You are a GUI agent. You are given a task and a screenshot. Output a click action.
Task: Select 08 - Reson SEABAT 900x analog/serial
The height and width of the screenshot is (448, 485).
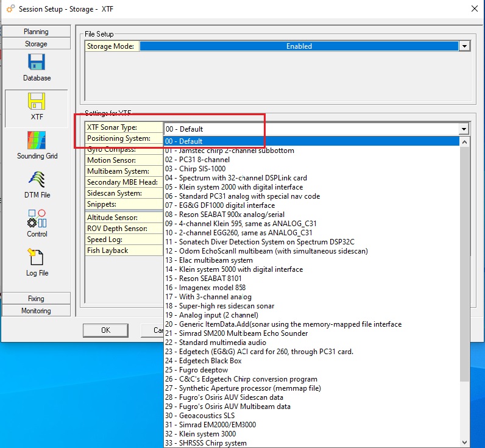(311, 215)
